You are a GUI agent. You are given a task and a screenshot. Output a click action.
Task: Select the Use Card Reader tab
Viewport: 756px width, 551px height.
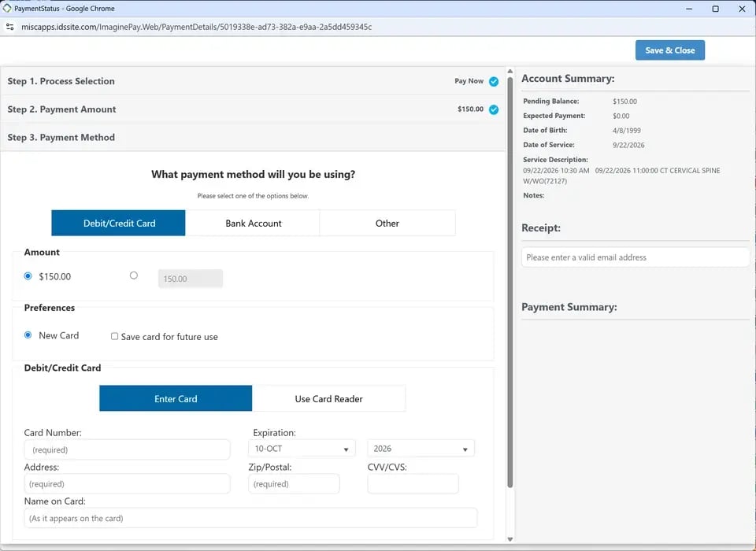[x=329, y=398]
